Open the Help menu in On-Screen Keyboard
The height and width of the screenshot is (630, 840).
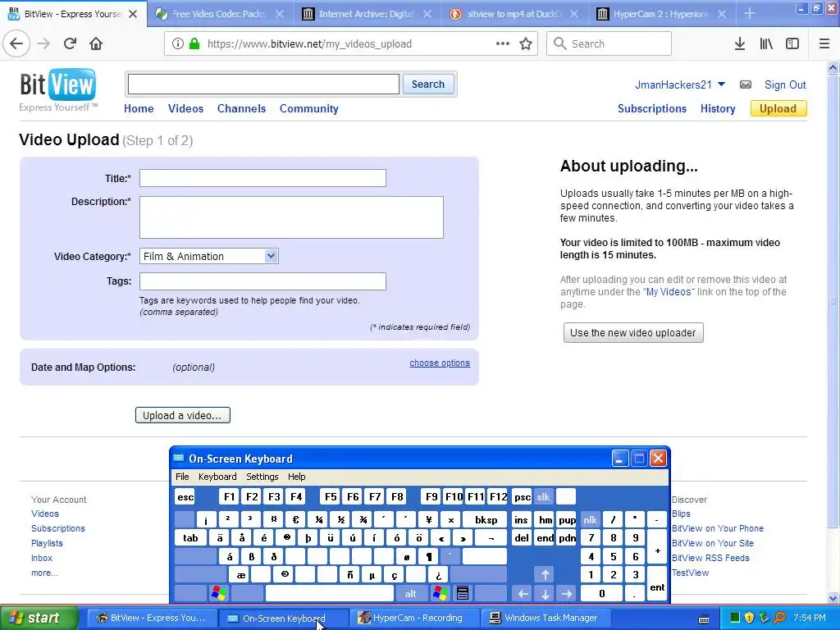[296, 477]
